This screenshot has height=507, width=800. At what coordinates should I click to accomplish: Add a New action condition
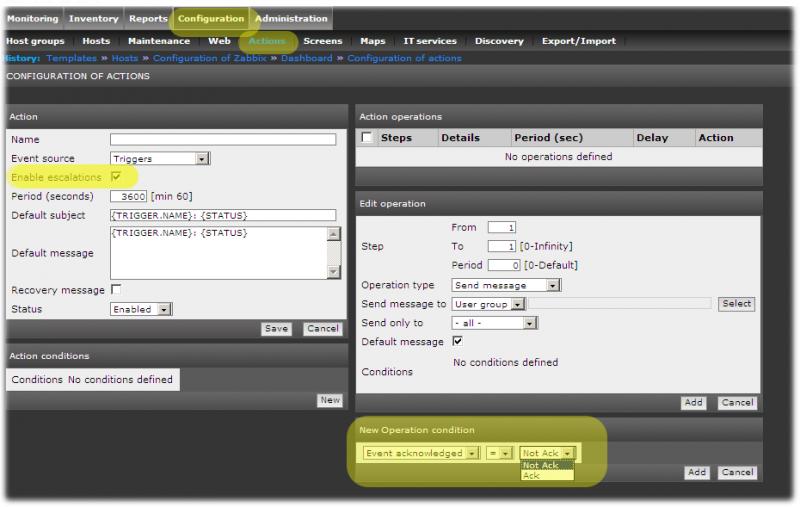pyautogui.click(x=330, y=400)
